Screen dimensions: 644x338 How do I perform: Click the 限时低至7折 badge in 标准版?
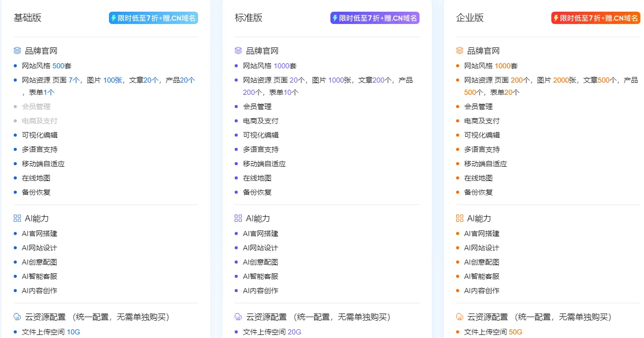click(375, 17)
